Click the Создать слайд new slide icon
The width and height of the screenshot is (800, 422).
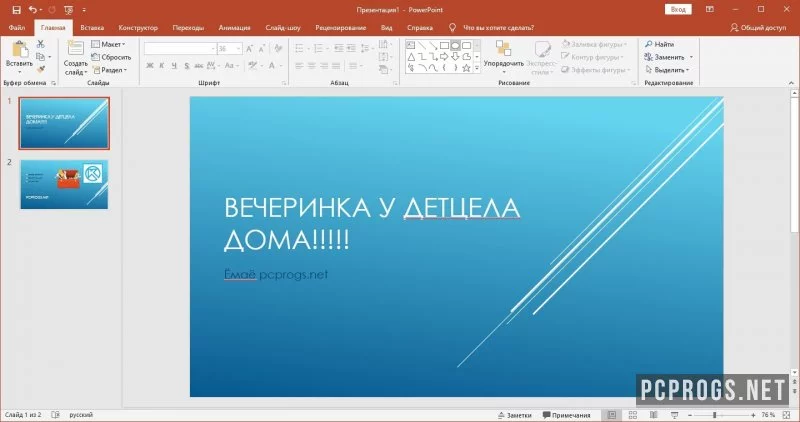click(76, 49)
